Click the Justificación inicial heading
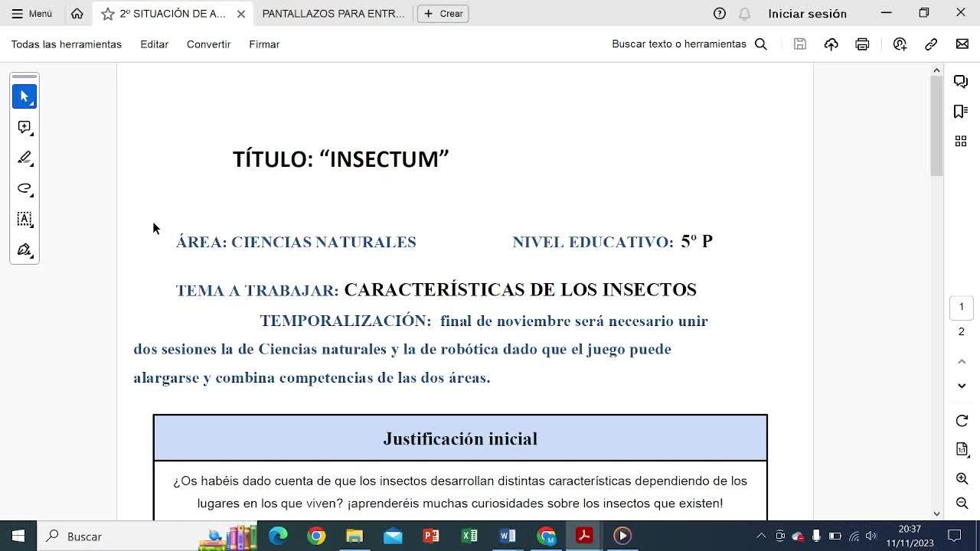 [x=460, y=439]
